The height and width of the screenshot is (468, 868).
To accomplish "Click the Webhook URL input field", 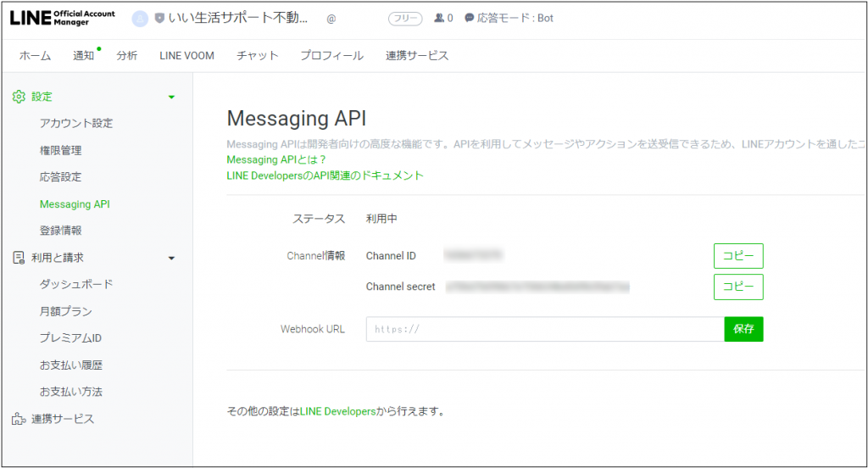I will tap(545, 329).
